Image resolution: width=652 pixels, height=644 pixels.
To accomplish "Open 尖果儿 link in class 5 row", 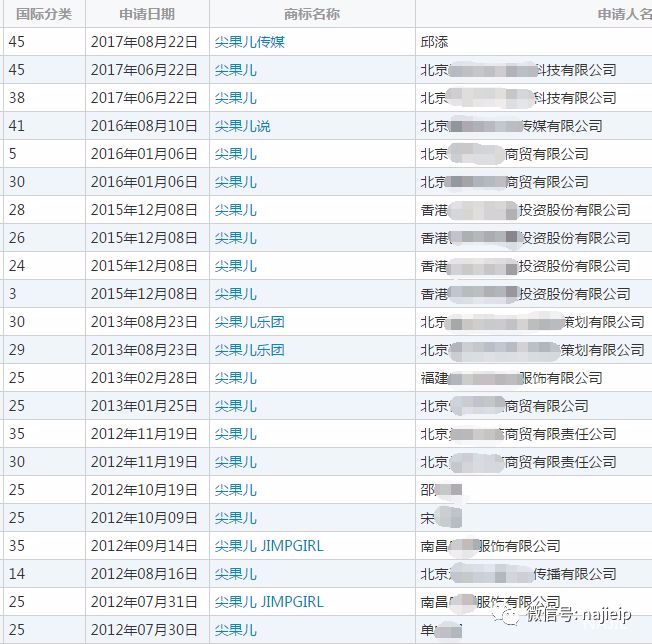I will (235, 154).
